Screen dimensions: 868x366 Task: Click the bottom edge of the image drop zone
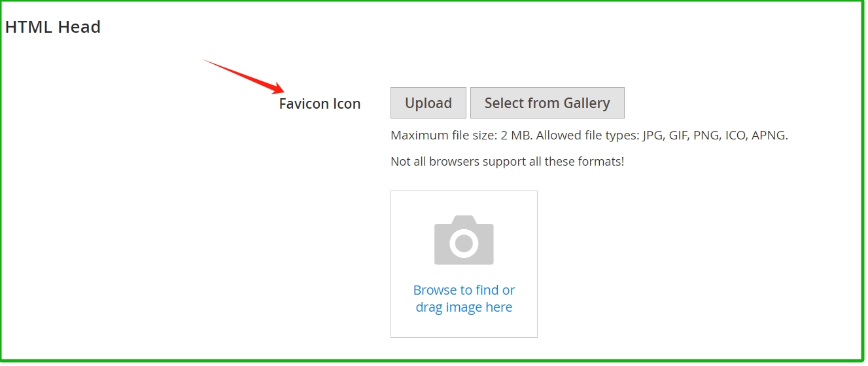point(464,337)
